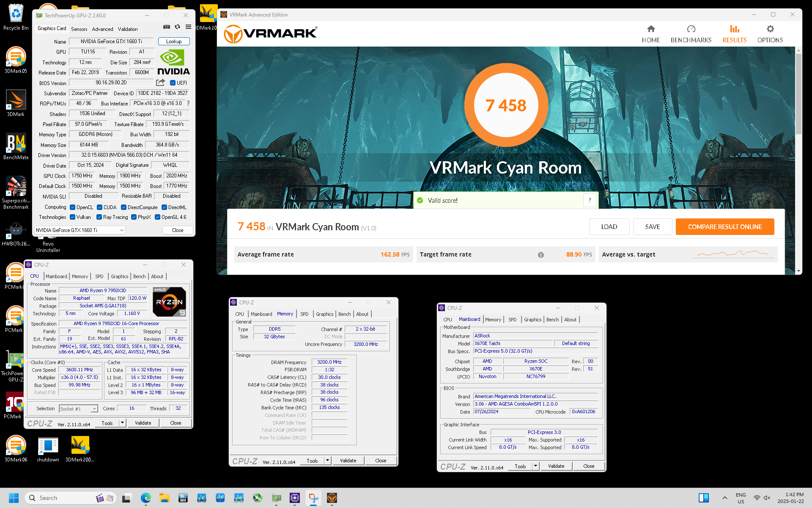Click COMPARE RESULT ONLINE
Image resolution: width=812 pixels, height=508 pixels.
coord(725,227)
